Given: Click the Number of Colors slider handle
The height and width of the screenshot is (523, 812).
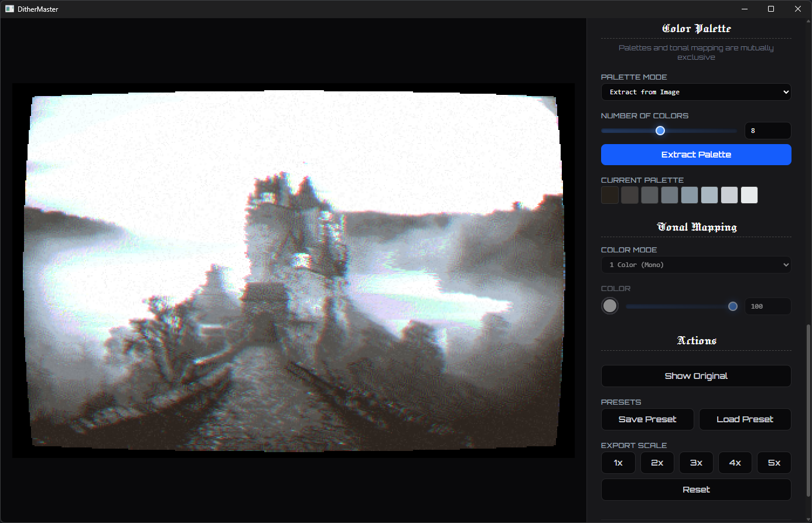Looking at the screenshot, I should [x=660, y=131].
